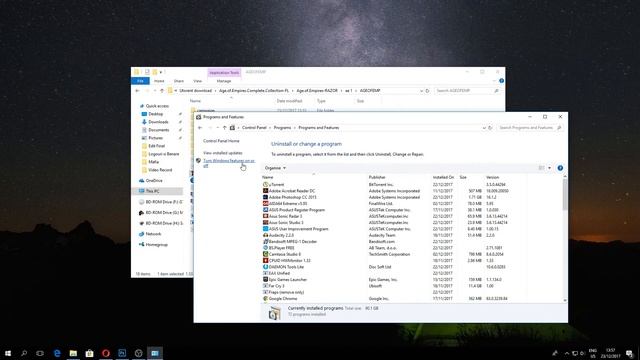Open the view options dropdown arrow

pos(549,168)
